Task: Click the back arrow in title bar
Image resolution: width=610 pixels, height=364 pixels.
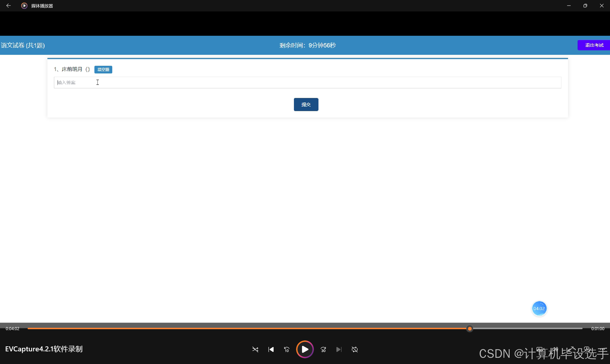Action: tap(8, 6)
